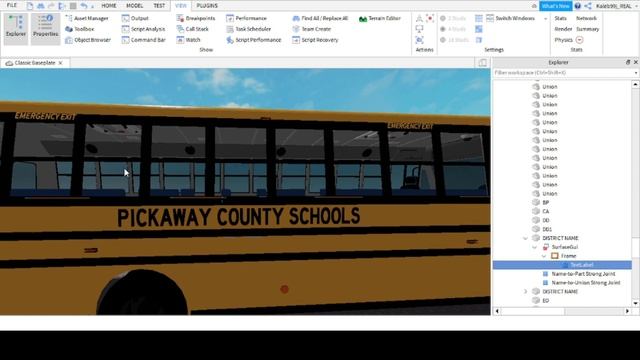The width and height of the screenshot is (640, 360).
Task: Show the Output window
Action: (136, 18)
